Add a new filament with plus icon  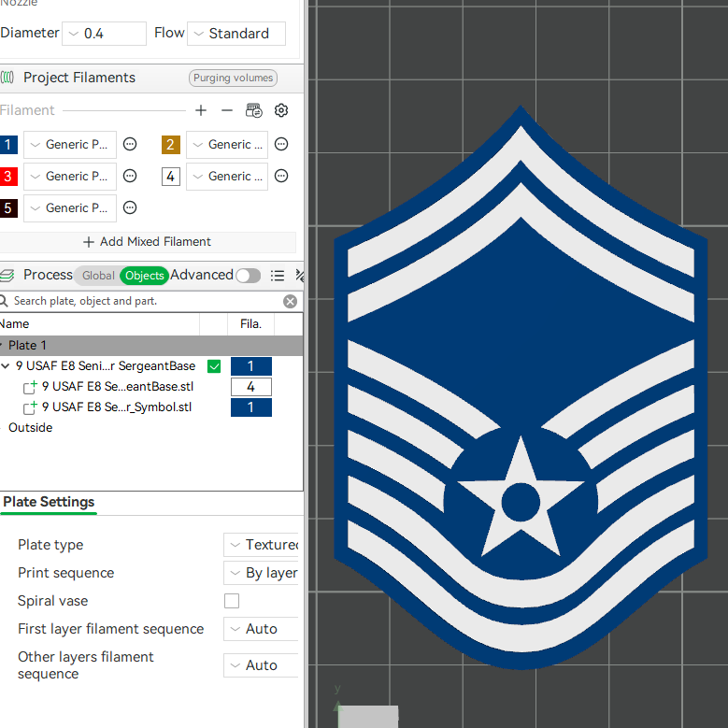(x=201, y=110)
